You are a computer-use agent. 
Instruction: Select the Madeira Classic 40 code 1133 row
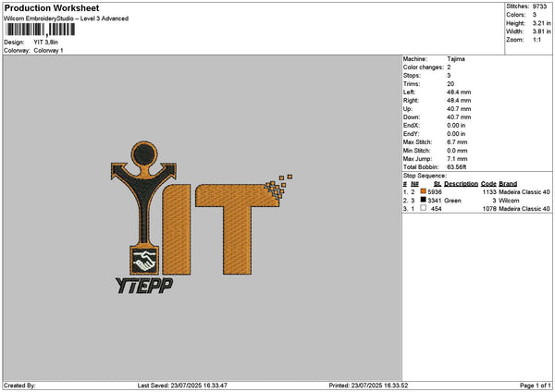[x=476, y=192]
